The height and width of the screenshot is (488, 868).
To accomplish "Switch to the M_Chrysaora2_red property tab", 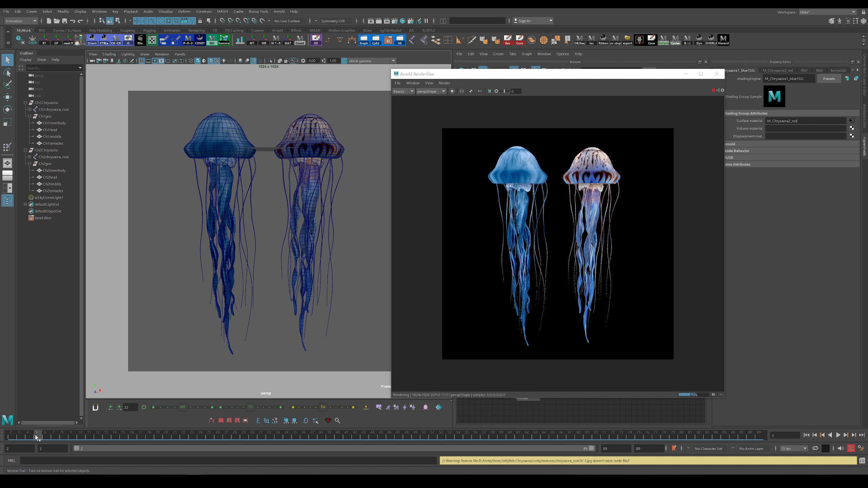I will point(777,70).
